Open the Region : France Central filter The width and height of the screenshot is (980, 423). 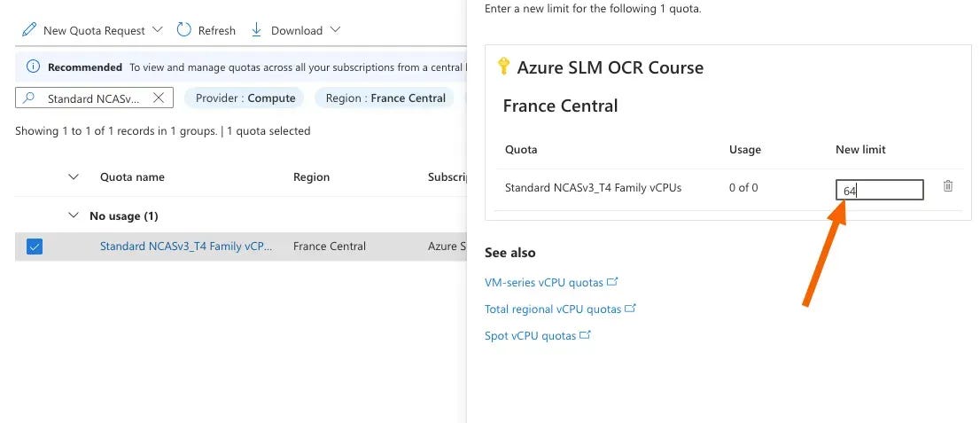pos(385,98)
